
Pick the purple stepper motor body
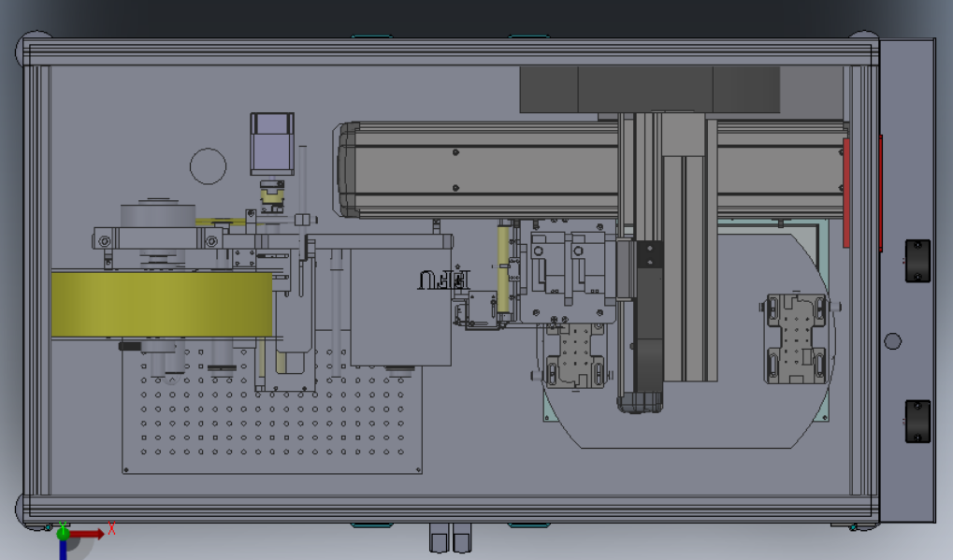[272, 144]
